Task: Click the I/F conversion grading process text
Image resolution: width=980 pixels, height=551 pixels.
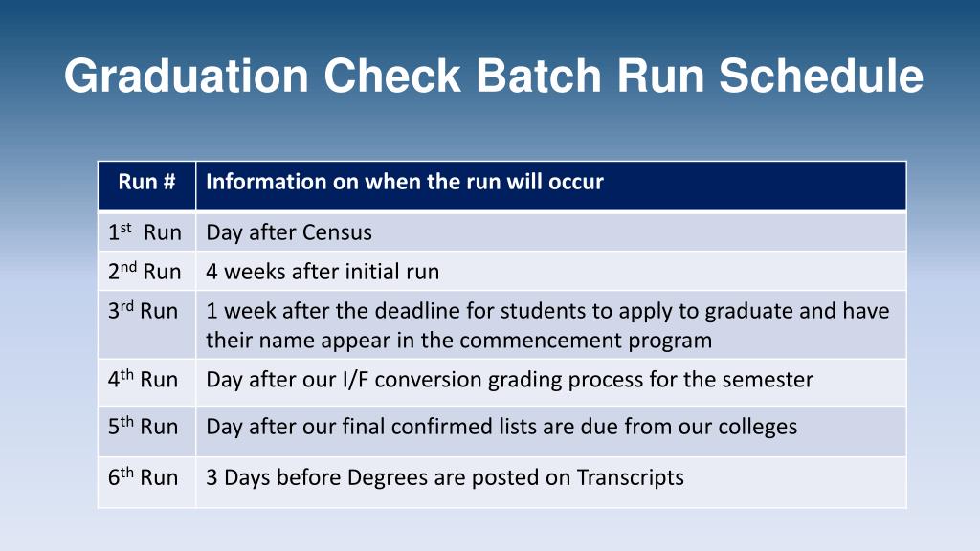Action: coord(509,380)
